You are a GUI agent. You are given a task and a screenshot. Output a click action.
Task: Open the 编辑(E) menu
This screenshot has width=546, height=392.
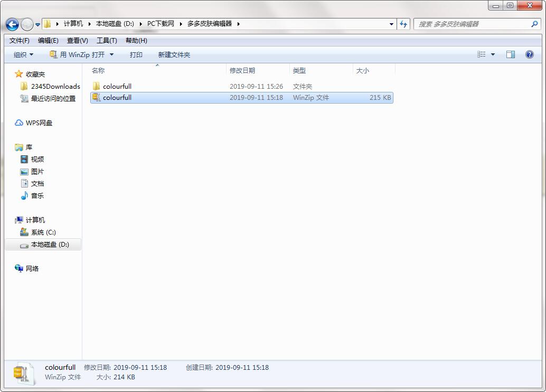point(48,41)
